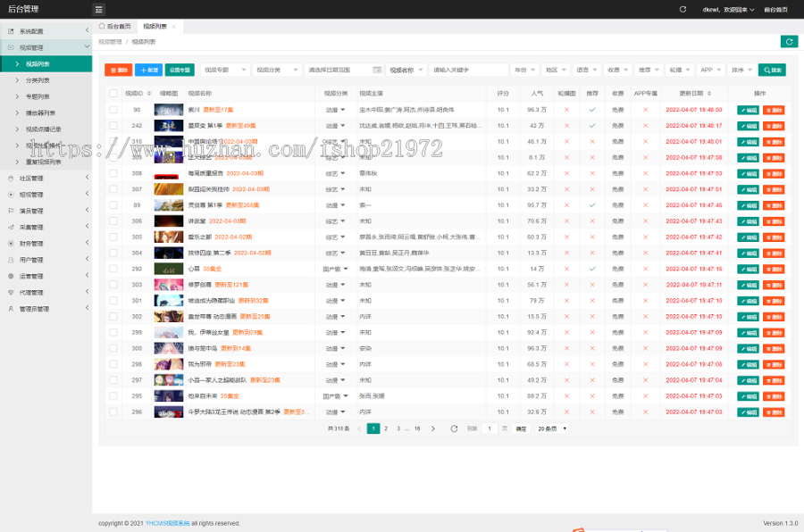Click the 运营管理 sidebar icon
Screen dimensions: 804x532
tap(11, 276)
